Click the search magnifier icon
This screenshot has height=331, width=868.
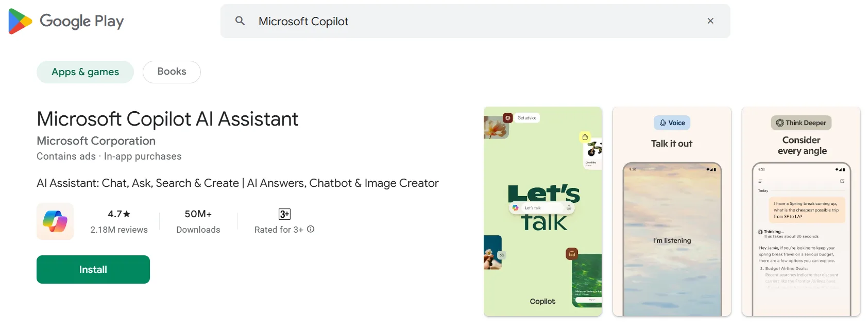point(240,21)
